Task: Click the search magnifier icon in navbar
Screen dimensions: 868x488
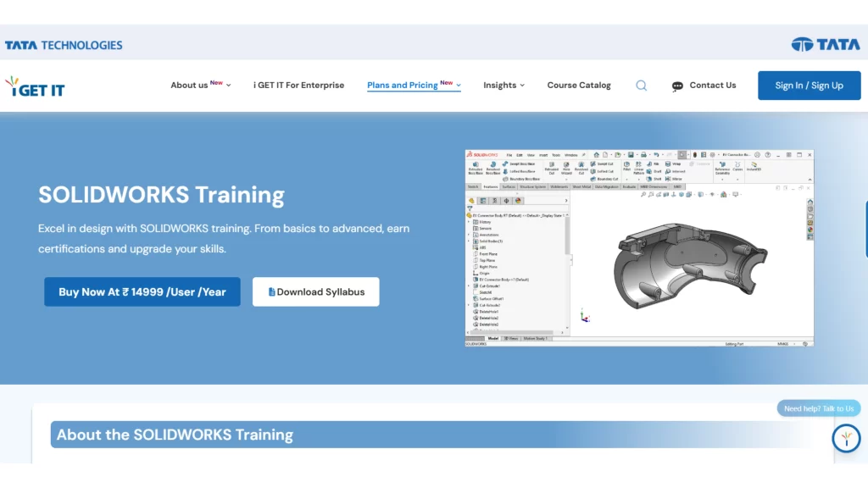Action: [641, 86]
